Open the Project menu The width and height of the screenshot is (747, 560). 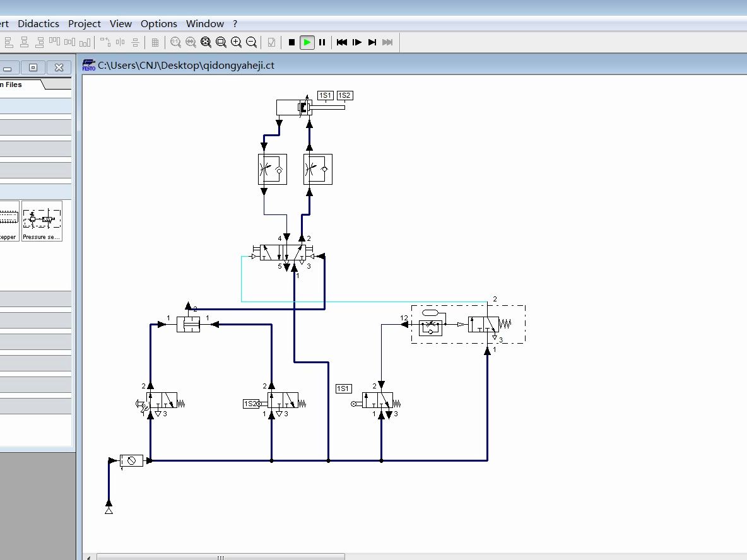[84, 23]
